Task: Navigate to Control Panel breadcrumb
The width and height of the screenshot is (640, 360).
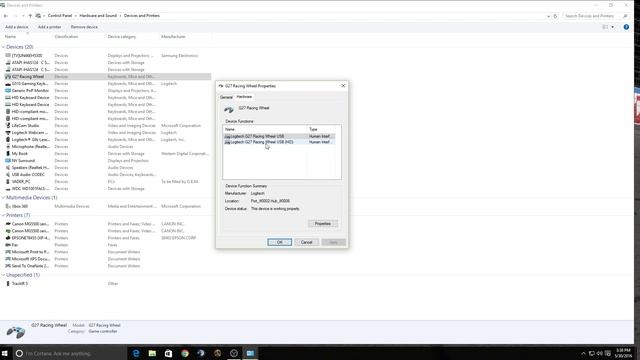Action: pos(60,16)
